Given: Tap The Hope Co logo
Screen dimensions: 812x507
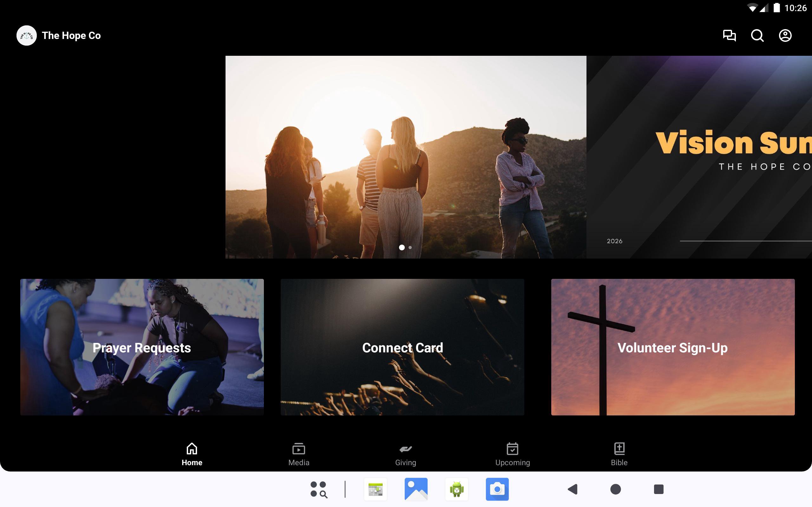Looking at the screenshot, I should click(27, 35).
